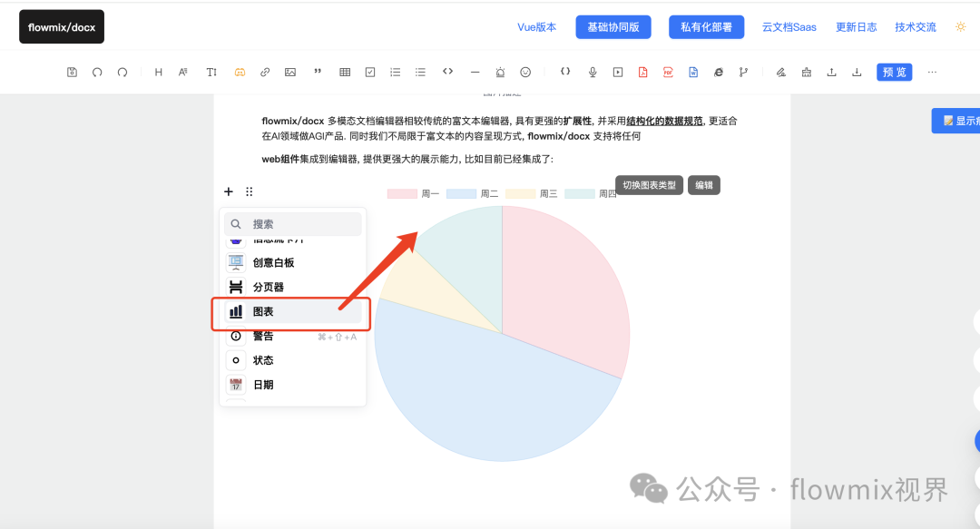The height and width of the screenshot is (529, 980).
Task: Toggle the pink 周一 legend swatch
Action: [402, 194]
